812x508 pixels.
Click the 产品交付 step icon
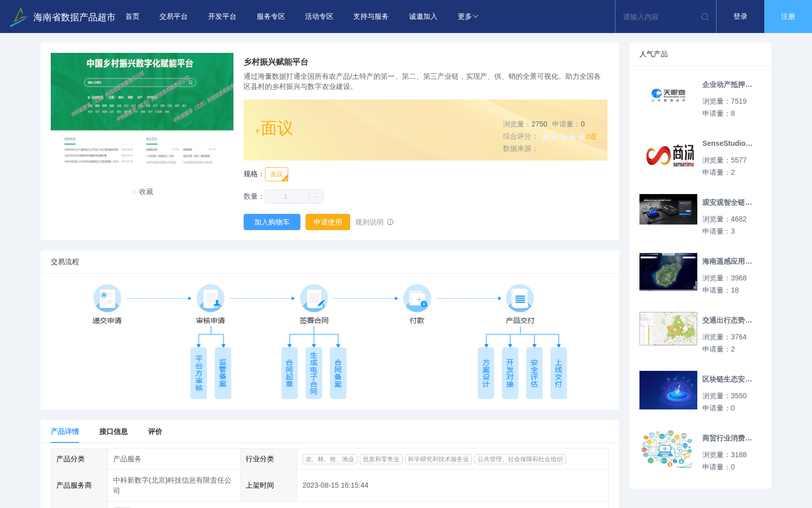[520, 298]
